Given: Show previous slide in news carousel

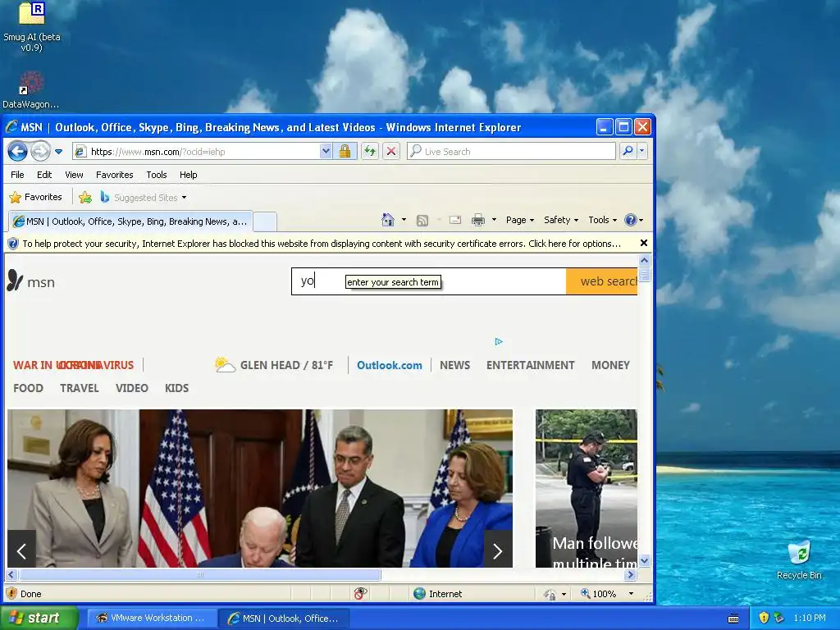Looking at the screenshot, I should (21, 550).
